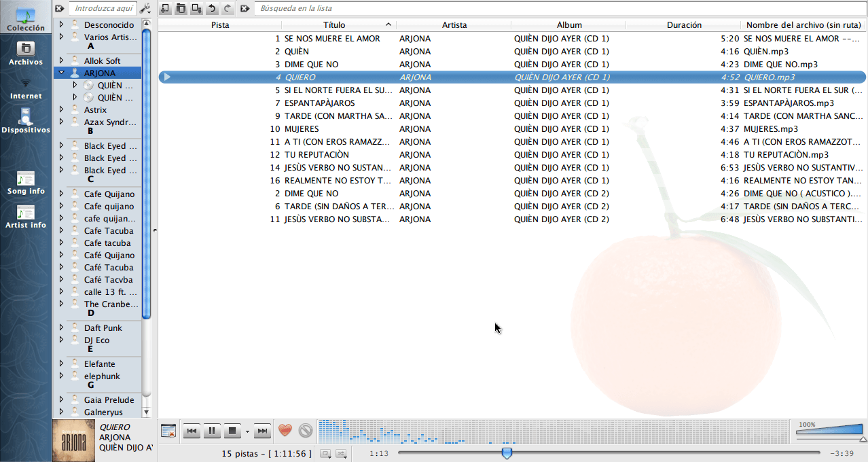Toggle the shuffle random mode button
Image resolution: width=868 pixels, height=462 pixels.
[x=342, y=453]
